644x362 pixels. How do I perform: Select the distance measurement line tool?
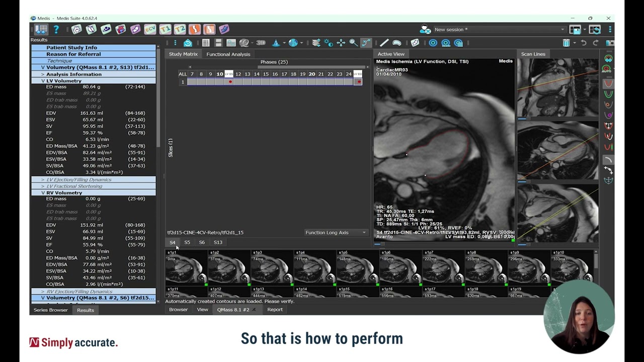click(x=384, y=43)
